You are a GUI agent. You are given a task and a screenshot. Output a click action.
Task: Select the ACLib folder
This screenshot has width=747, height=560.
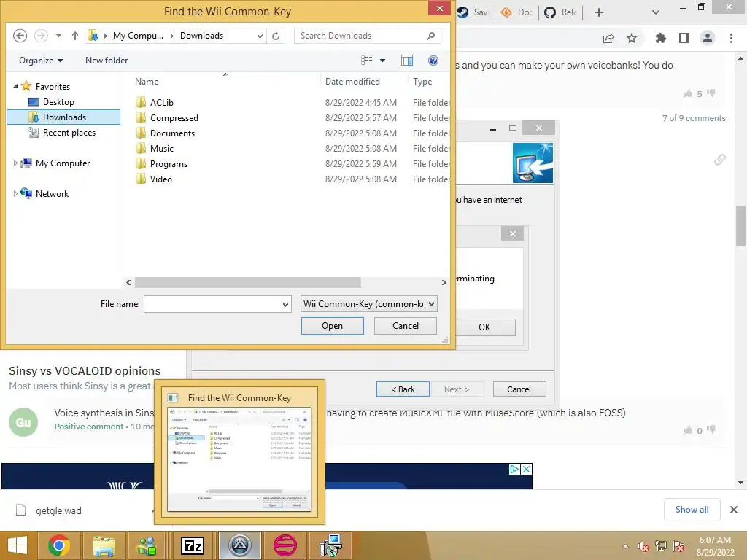click(x=161, y=102)
